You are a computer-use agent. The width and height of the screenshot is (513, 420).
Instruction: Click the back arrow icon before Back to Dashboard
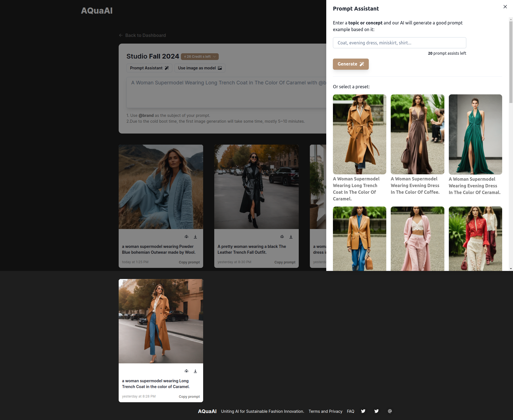pos(121,35)
